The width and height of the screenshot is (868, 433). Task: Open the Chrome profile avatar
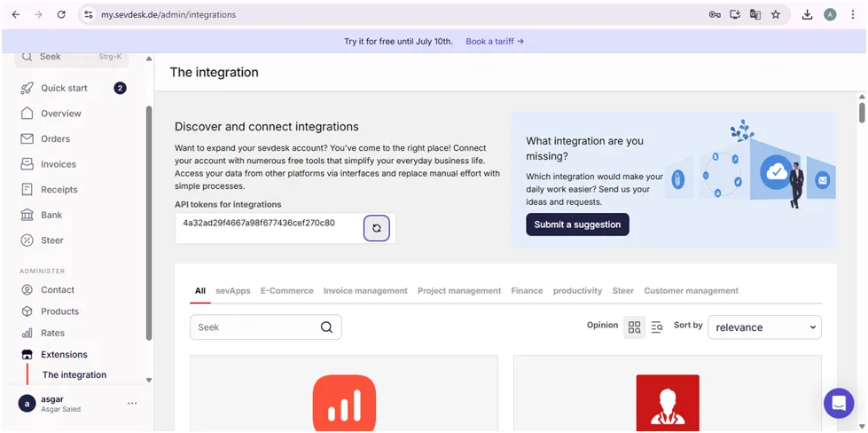(830, 15)
